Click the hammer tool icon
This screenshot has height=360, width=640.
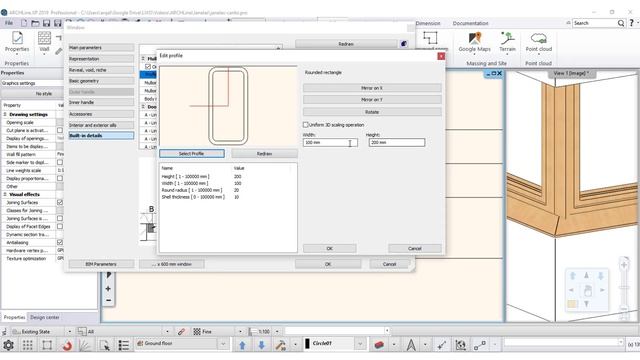(280, 345)
